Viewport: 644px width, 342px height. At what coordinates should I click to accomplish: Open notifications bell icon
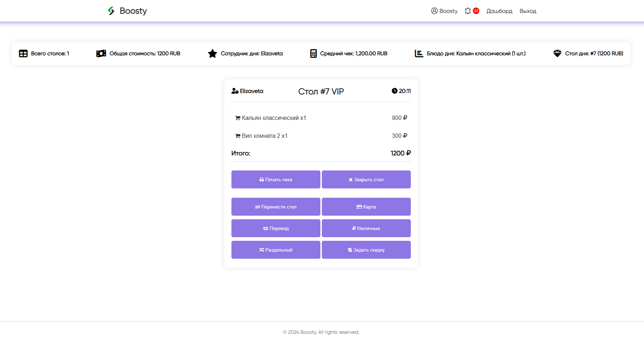pyautogui.click(x=467, y=11)
